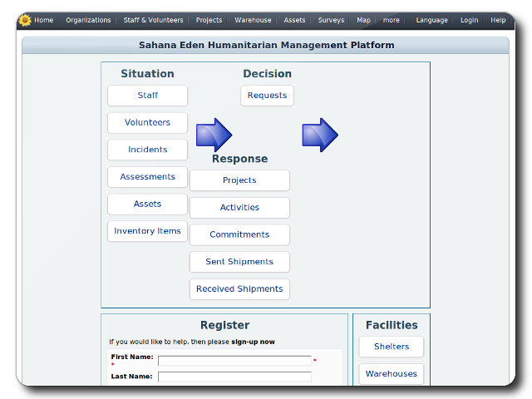This screenshot has height=399, width=532.
Task: Focus the Last Name input field
Action: pyautogui.click(x=234, y=377)
